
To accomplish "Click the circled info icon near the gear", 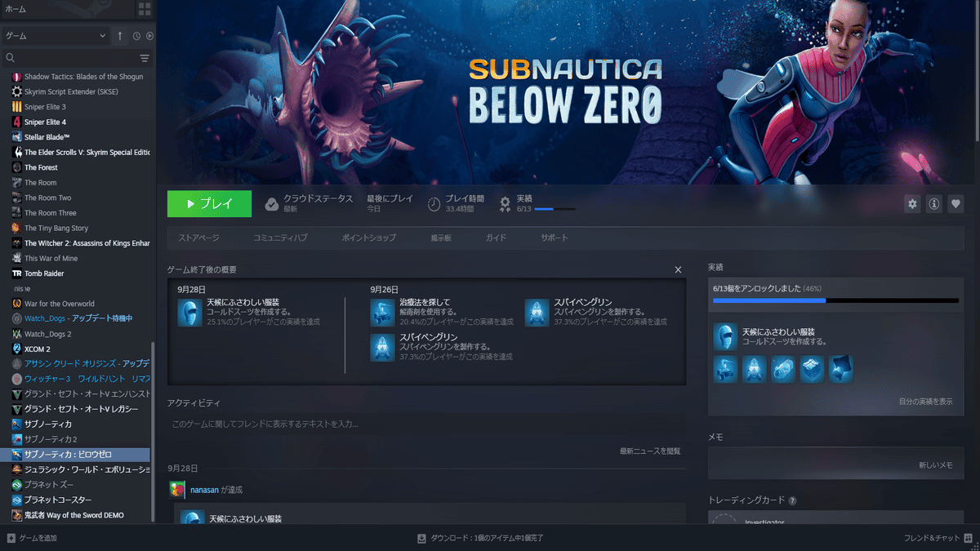I will coord(934,204).
